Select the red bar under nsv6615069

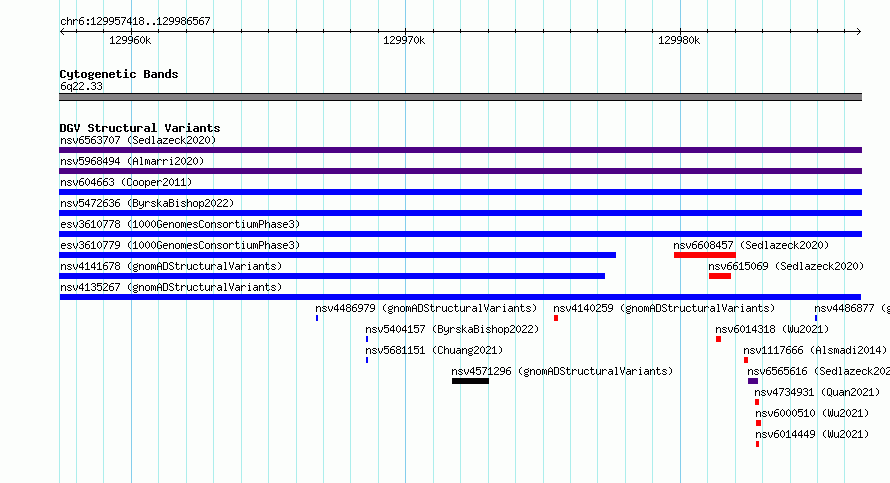tap(720, 276)
